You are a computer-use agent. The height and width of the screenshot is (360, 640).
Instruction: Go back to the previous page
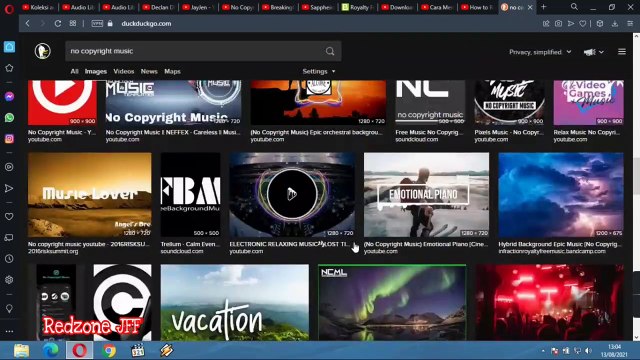point(28,24)
